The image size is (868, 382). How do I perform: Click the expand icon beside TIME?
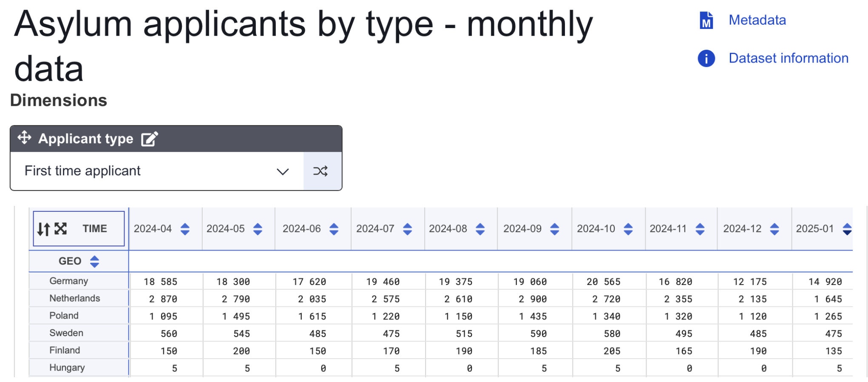[61, 228]
